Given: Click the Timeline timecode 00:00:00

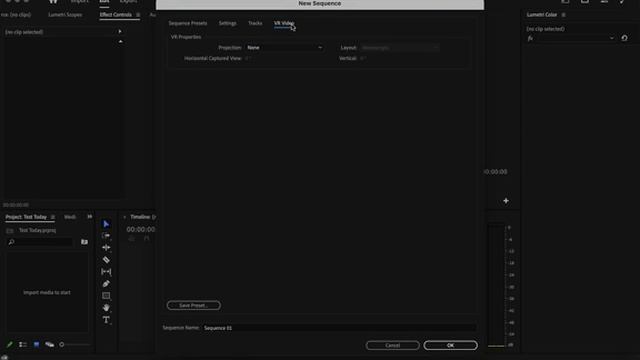Looking at the screenshot, I should (140, 229).
